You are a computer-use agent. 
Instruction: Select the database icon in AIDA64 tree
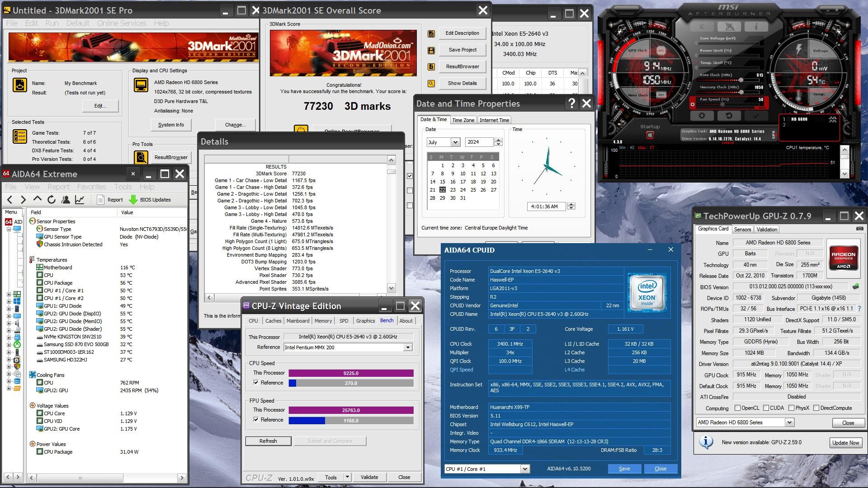point(17,381)
